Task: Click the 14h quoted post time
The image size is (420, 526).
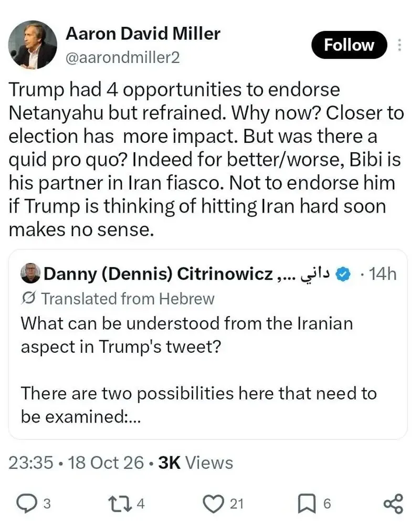Action: 383,275
